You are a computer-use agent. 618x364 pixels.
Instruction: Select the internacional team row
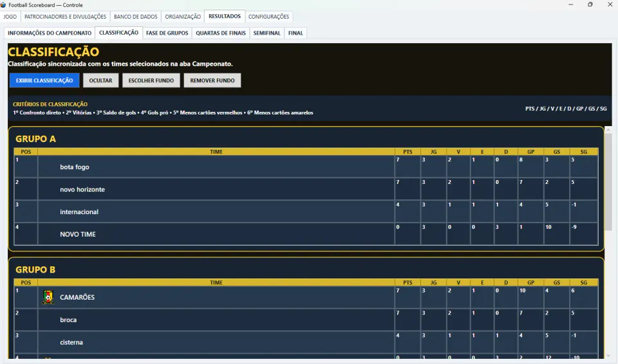coord(306,212)
